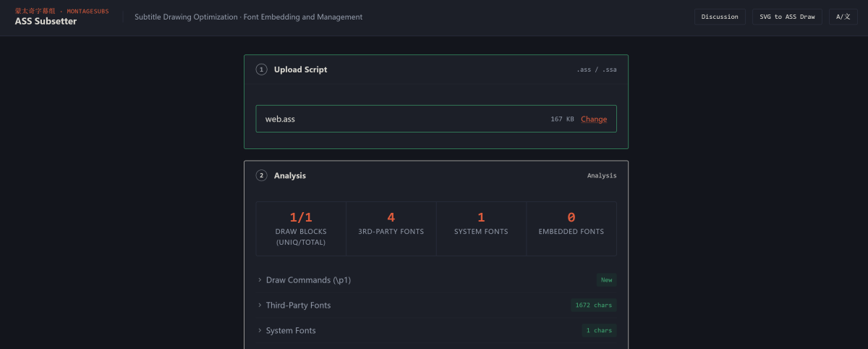Screen dimensions: 868x349
Task: Click the step 2 circle icon
Action: 261,175
